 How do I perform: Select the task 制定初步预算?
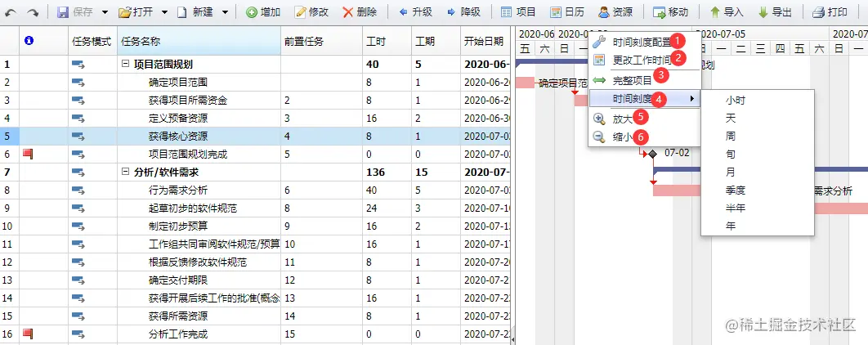click(178, 226)
